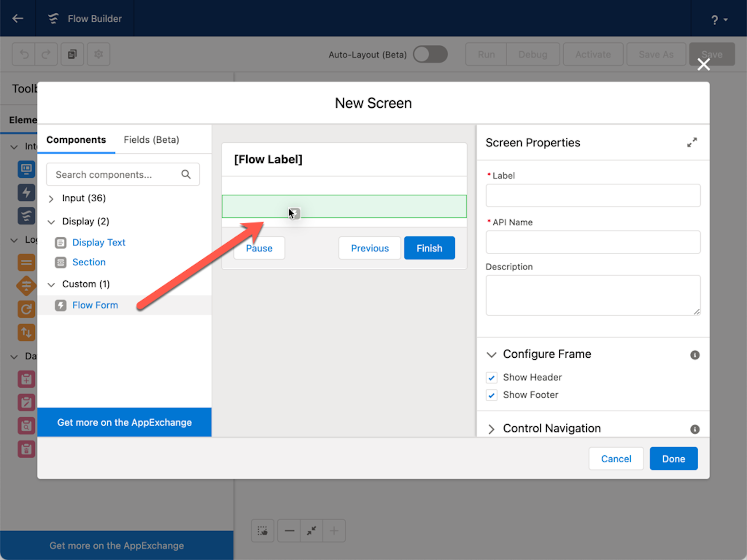747x560 pixels.
Task: Toggle Auto-Layout (Beta) switch on
Action: pyautogui.click(x=430, y=54)
